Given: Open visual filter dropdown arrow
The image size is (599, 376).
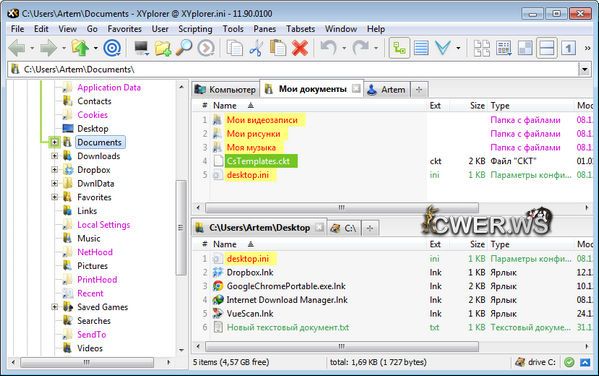Looking at the screenshot, I should (x=458, y=49).
